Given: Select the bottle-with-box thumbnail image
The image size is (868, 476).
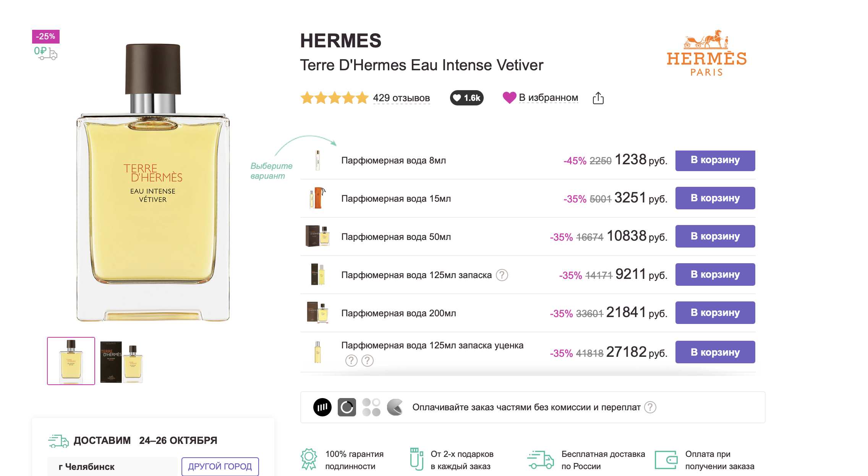Looking at the screenshot, I should coord(121,361).
